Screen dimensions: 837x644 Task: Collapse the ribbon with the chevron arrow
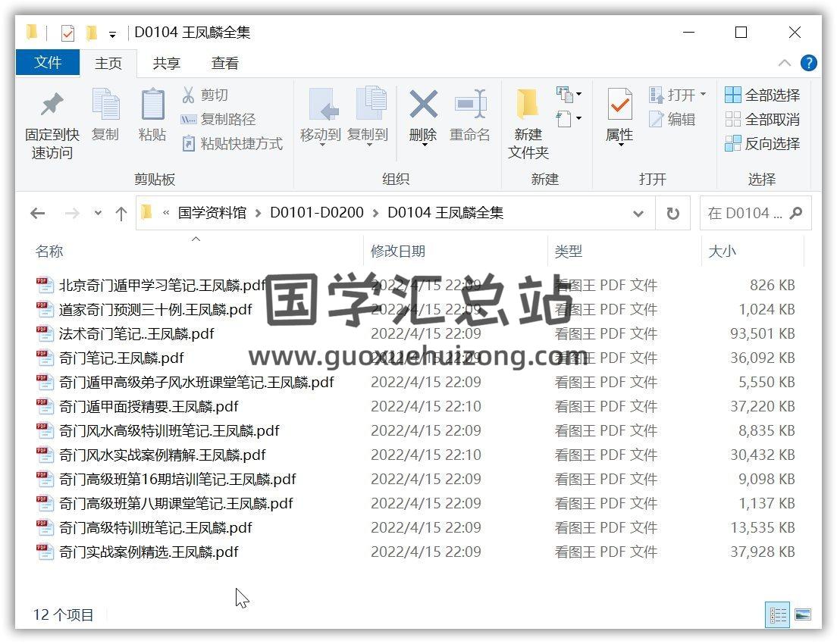tap(785, 63)
